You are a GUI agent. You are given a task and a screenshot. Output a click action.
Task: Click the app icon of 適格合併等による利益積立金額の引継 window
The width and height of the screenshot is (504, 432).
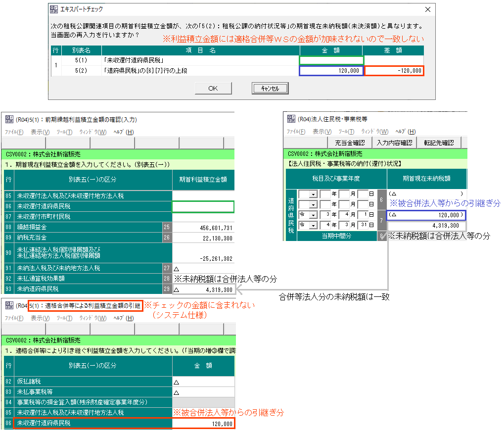point(9,305)
